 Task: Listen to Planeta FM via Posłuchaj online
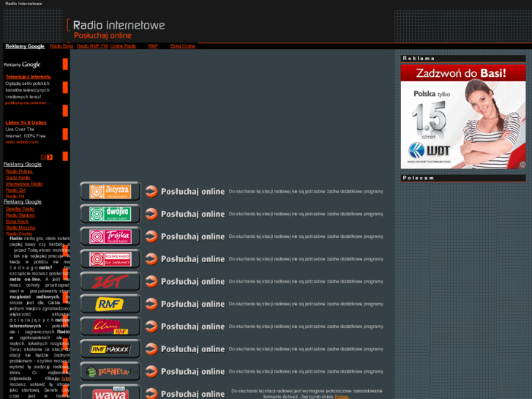click(x=192, y=372)
